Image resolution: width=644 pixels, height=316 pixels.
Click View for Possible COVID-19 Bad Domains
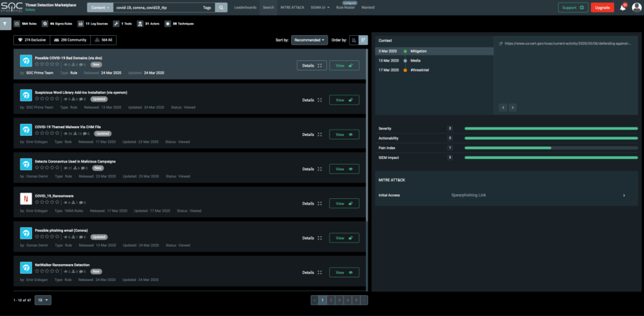pyautogui.click(x=344, y=65)
